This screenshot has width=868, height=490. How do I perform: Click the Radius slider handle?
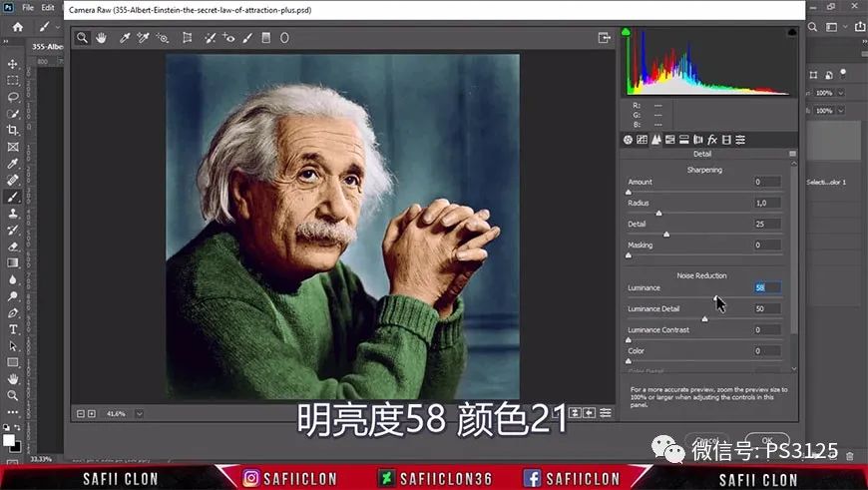(x=658, y=214)
